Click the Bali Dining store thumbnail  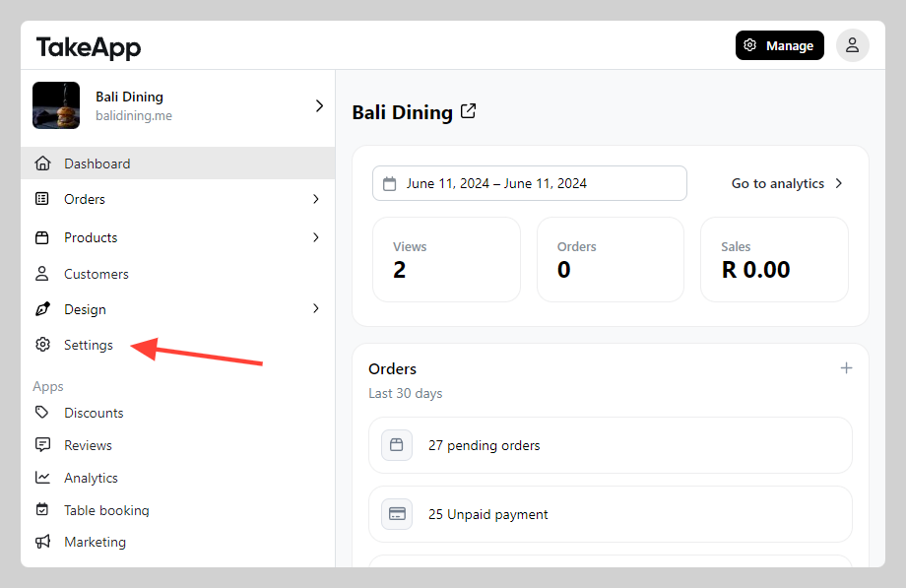click(56, 105)
